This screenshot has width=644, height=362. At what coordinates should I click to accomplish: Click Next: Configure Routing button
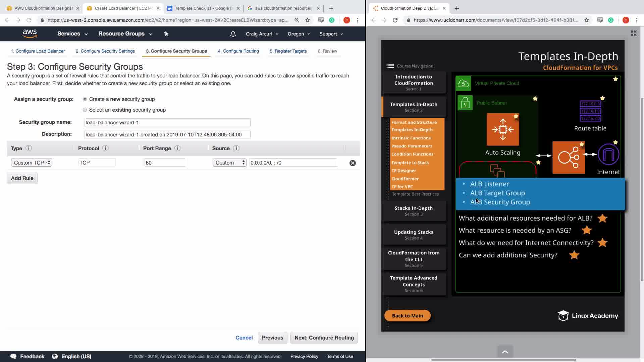point(324,338)
